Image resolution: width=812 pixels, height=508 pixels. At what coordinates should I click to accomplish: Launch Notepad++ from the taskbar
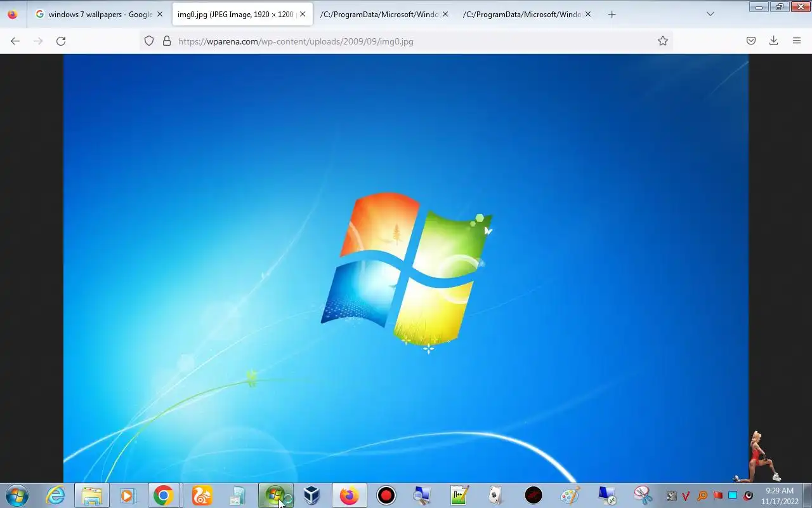(459, 495)
